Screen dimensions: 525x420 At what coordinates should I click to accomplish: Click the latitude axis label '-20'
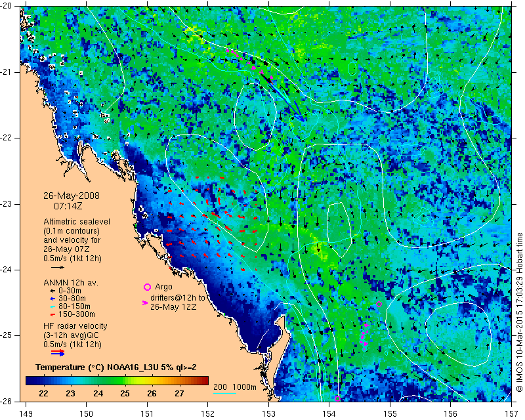tap(7, 6)
